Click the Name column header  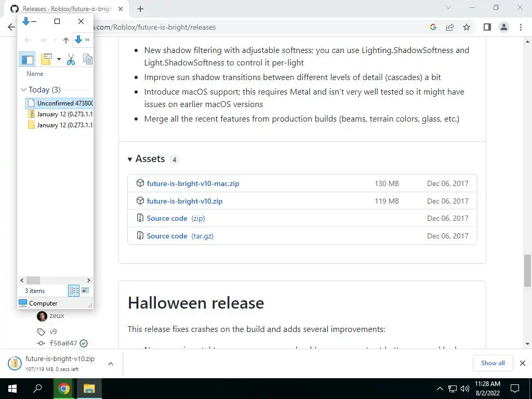point(35,74)
